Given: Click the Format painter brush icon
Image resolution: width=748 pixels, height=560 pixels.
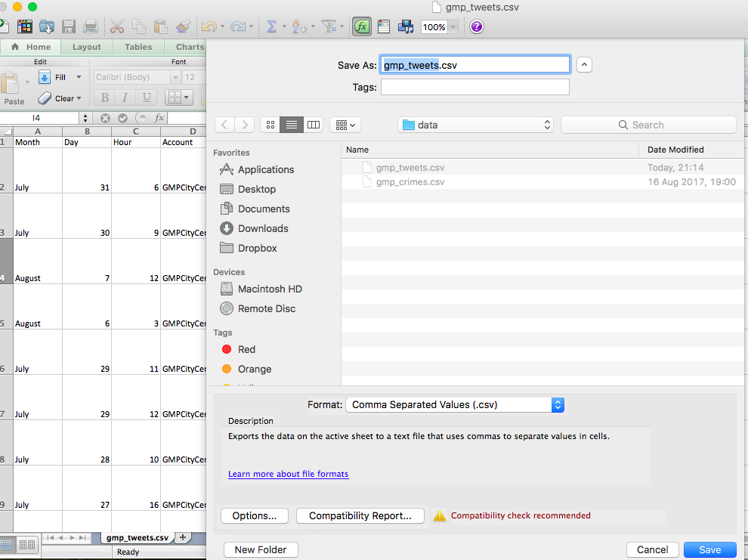Looking at the screenshot, I should [183, 27].
